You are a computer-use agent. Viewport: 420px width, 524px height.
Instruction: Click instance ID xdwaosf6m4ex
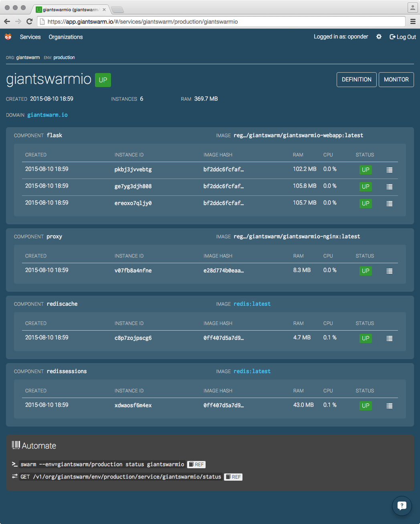pyautogui.click(x=133, y=405)
